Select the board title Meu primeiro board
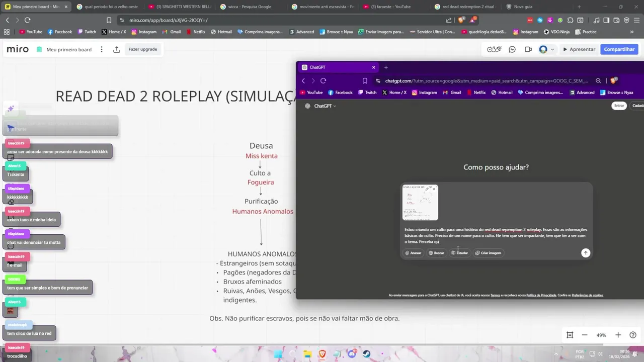This screenshot has width=644, height=362. click(69, 50)
